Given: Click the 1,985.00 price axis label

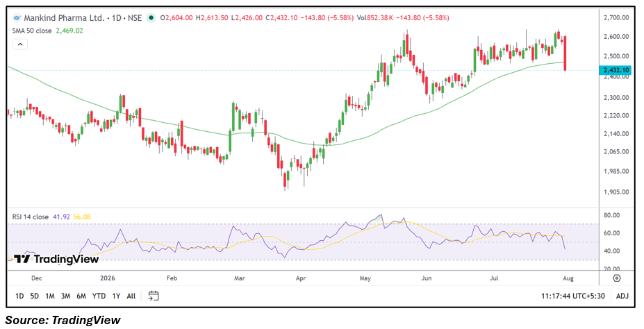Looking at the screenshot, I should click(x=616, y=171).
